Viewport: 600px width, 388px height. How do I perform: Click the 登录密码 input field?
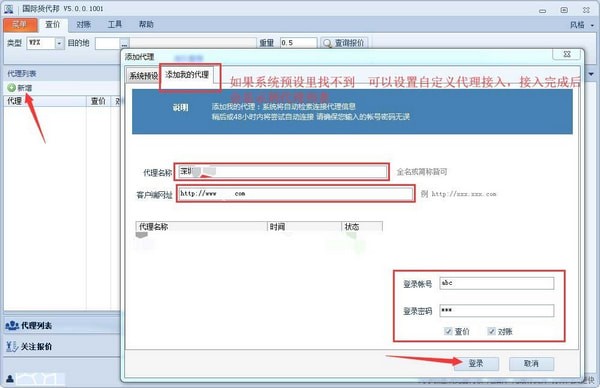[496, 310]
